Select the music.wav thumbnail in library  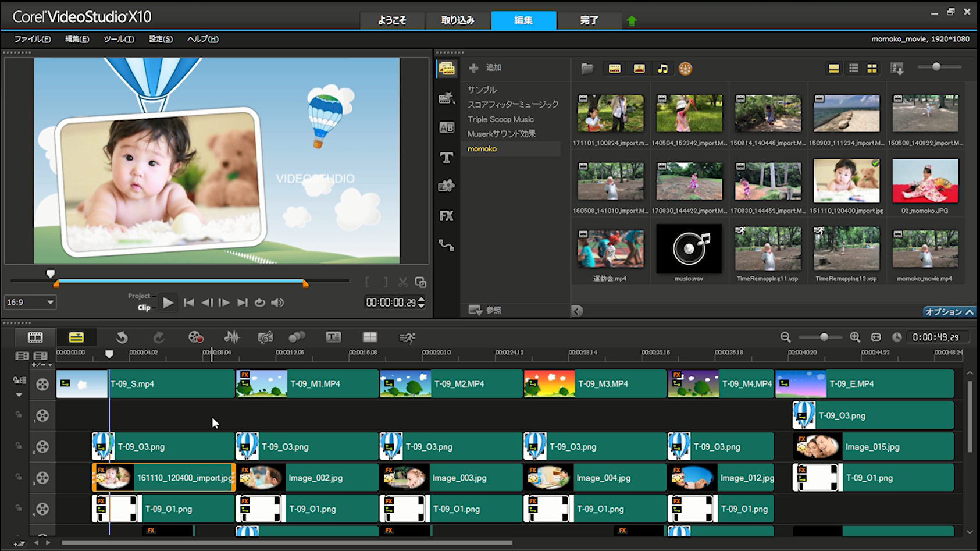[689, 249]
